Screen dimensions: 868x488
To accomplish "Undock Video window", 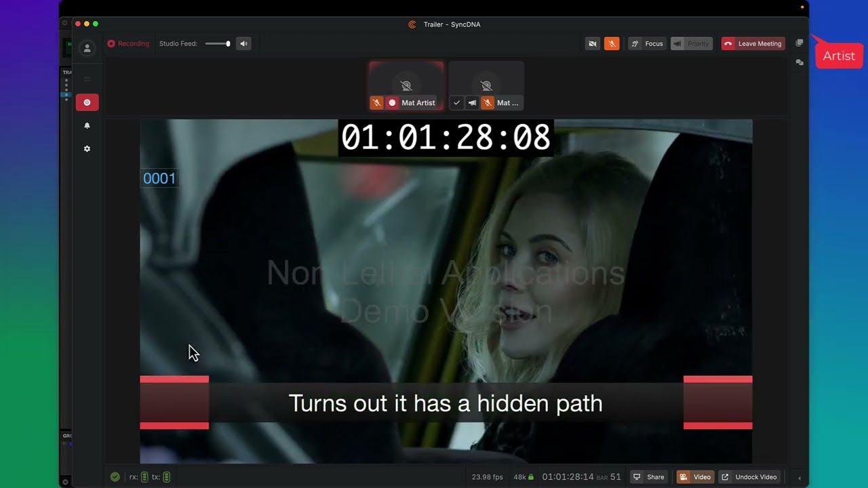I will (x=749, y=477).
